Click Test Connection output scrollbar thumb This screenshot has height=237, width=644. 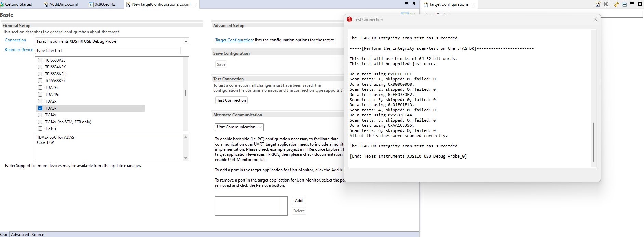pos(593,142)
